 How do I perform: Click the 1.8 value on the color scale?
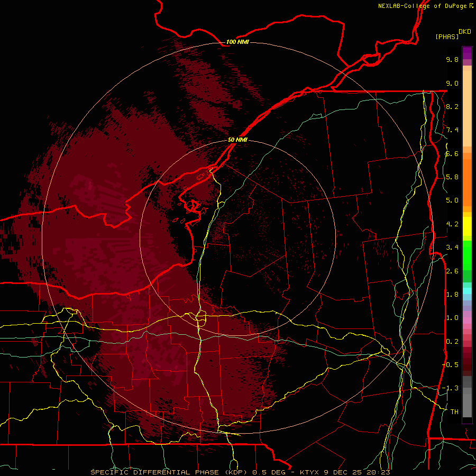(x=452, y=295)
